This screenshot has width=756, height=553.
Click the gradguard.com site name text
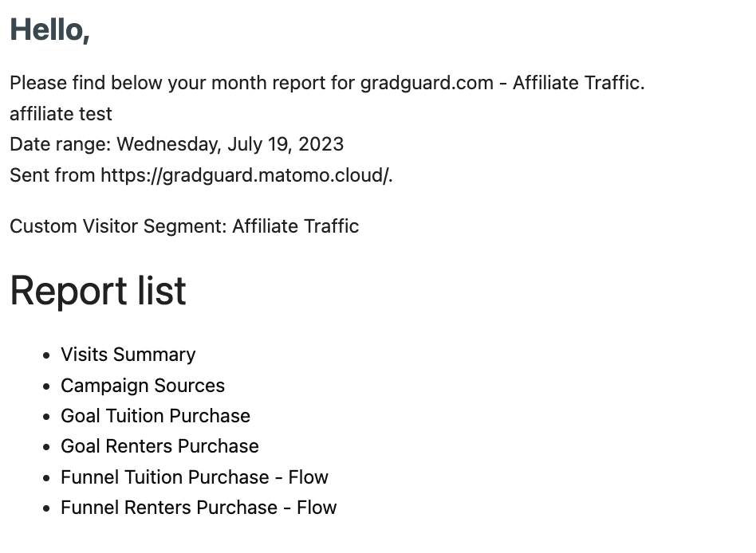(427, 83)
